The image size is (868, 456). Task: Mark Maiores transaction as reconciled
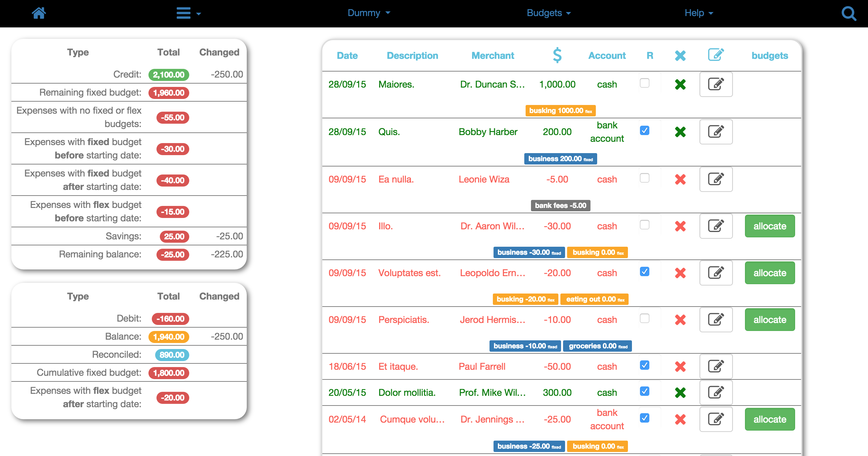644,83
